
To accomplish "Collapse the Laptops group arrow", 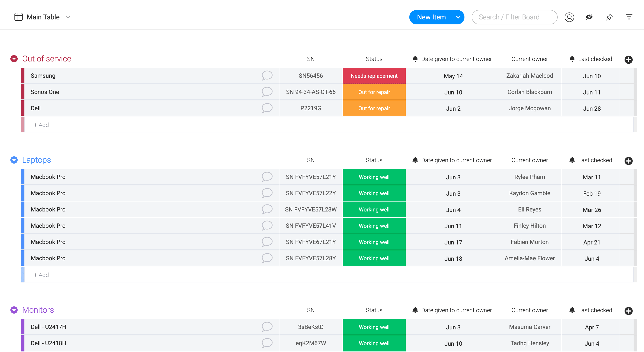I will click(x=14, y=160).
